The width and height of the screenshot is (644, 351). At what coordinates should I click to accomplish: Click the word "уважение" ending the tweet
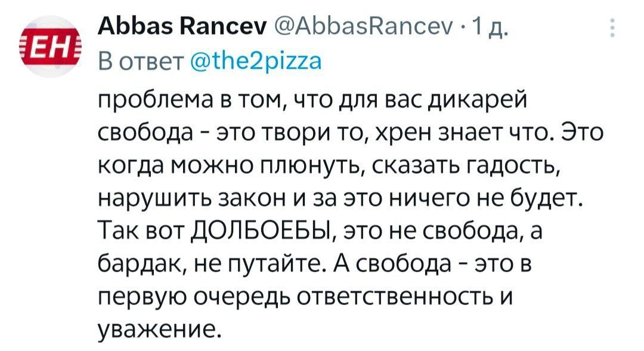point(156,328)
